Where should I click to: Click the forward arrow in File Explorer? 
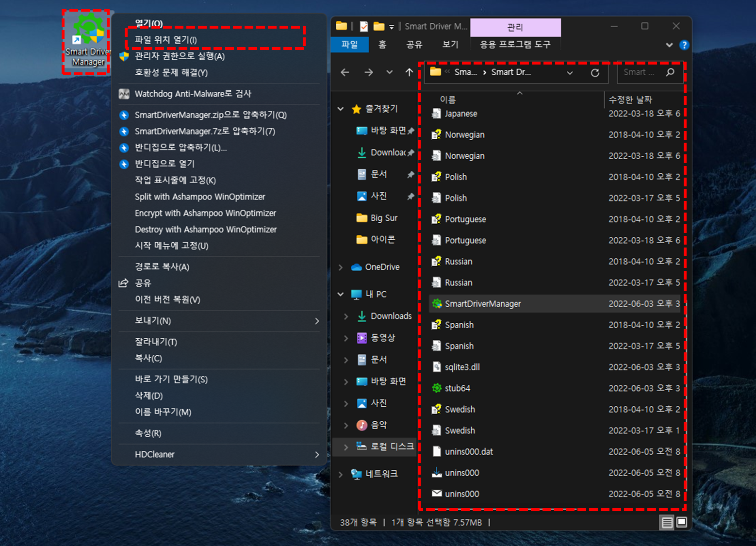369,72
